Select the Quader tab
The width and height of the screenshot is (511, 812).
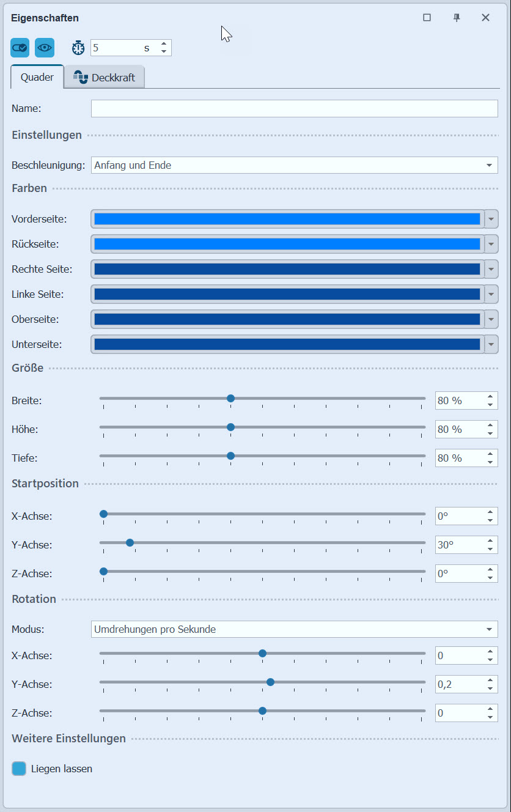click(37, 78)
